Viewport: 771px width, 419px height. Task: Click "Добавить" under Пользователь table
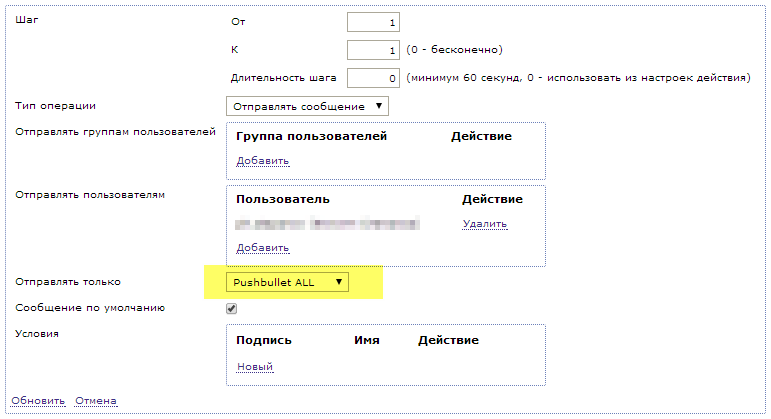click(x=262, y=248)
